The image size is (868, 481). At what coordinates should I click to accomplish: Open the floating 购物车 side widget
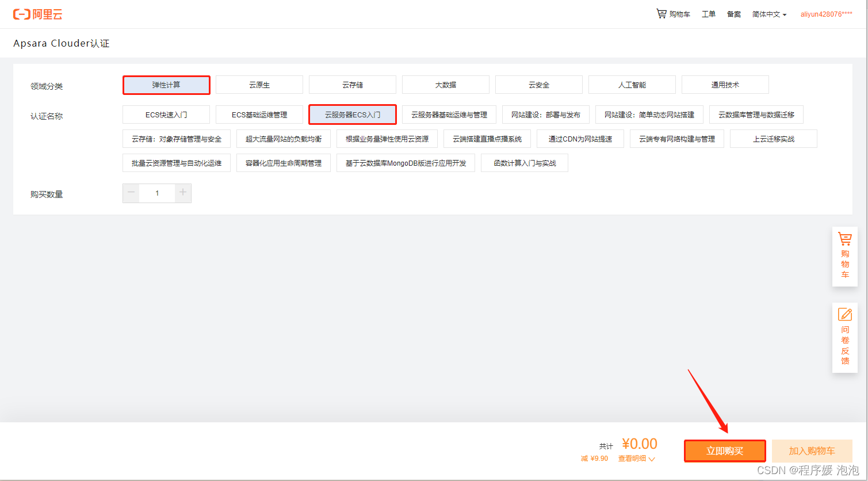(844, 257)
